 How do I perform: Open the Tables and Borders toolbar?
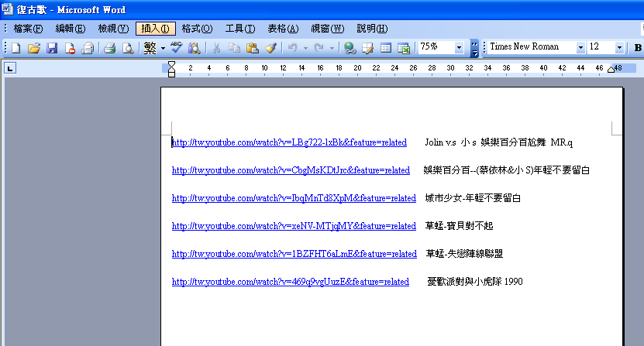[367, 48]
